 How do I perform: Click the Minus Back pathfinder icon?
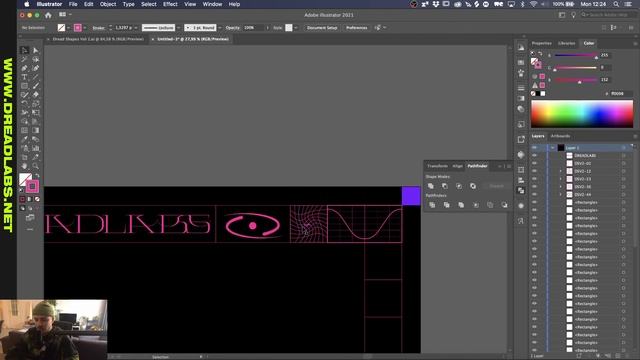pyautogui.click(x=504, y=205)
